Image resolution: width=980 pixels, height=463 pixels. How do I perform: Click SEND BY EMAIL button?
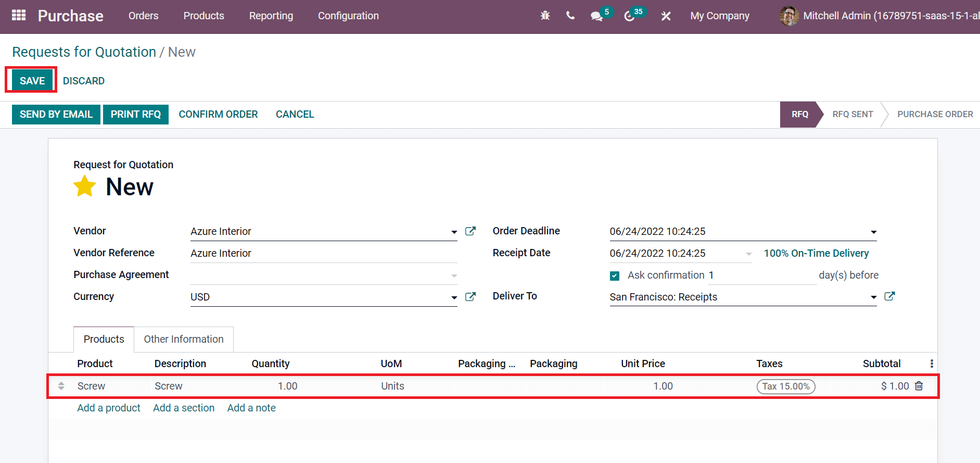point(56,114)
